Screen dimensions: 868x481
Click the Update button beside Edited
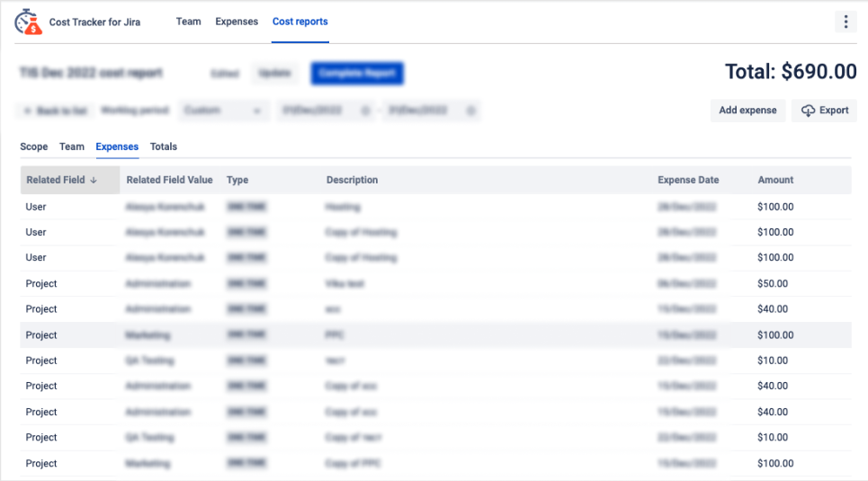click(x=274, y=73)
